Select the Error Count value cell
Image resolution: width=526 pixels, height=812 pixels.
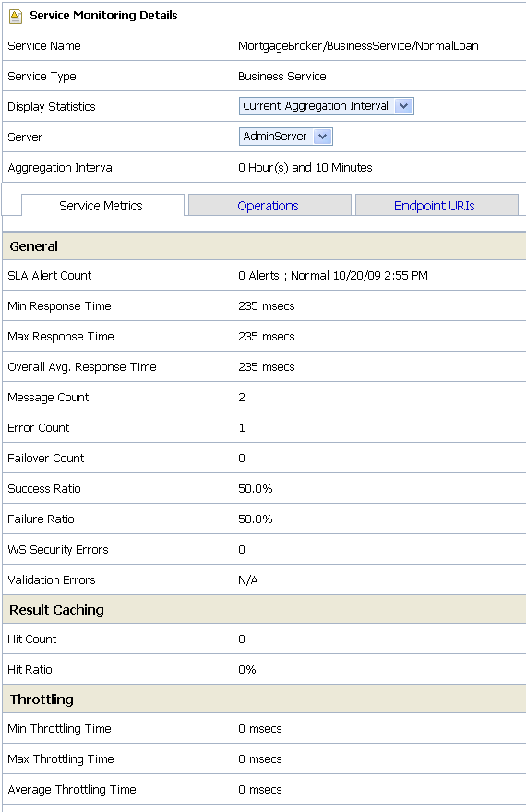pyautogui.click(x=379, y=428)
